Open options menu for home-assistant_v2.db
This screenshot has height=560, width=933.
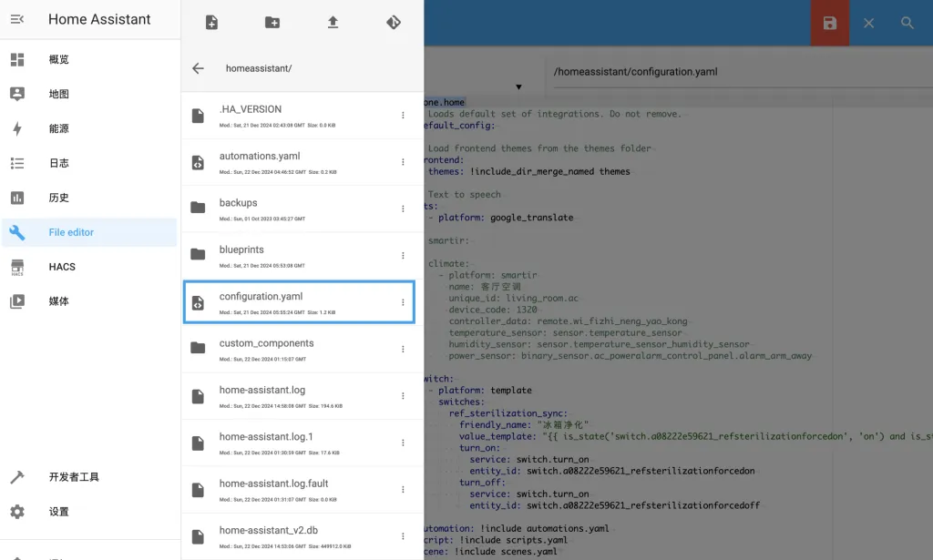coord(403,536)
